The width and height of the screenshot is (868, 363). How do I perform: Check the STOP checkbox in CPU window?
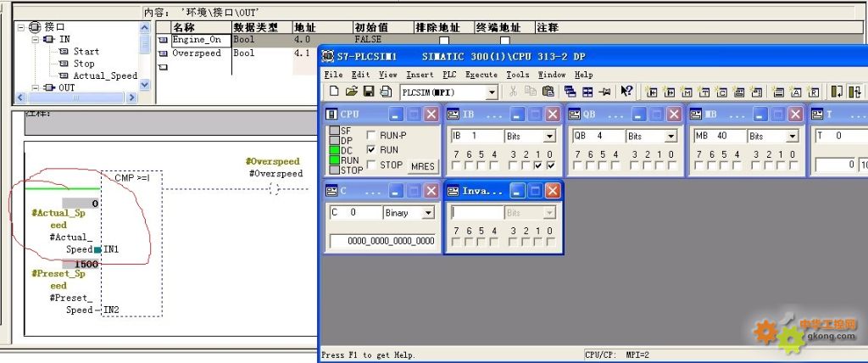tap(370, 165)
